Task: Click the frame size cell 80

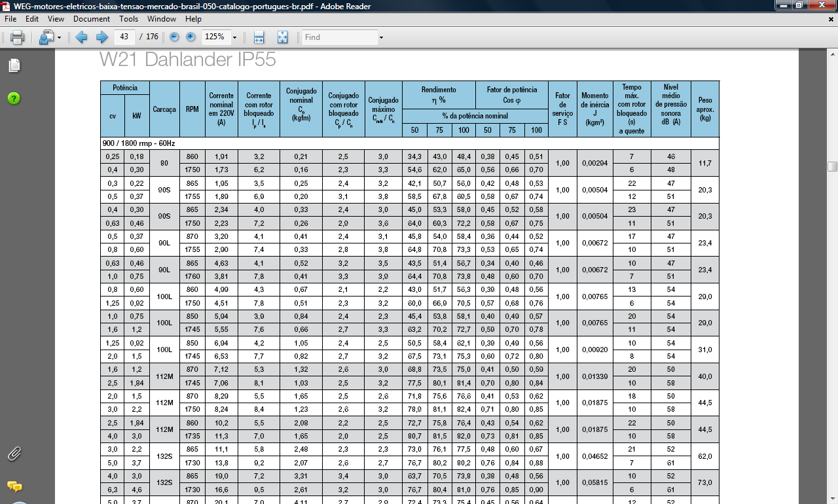Action: [164, 163]
